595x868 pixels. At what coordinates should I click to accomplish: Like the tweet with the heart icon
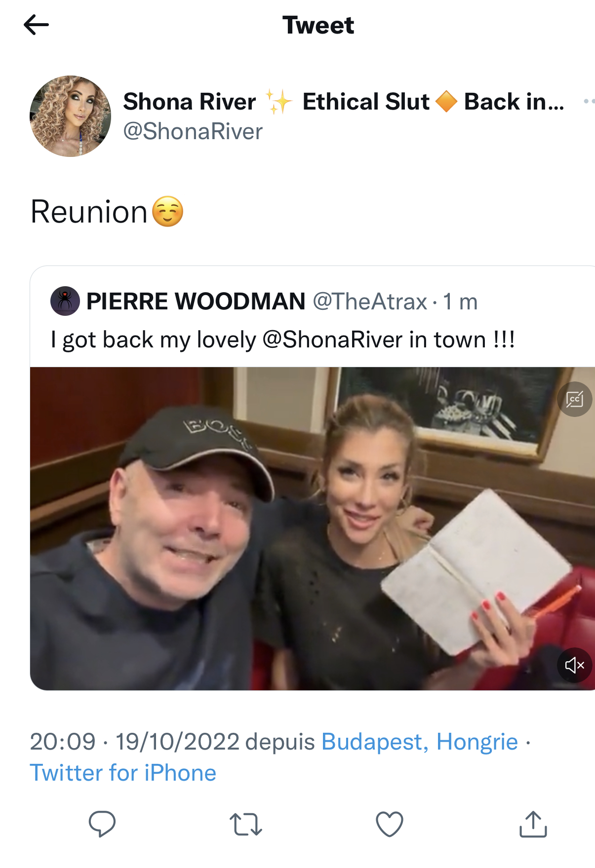click(x=390, y=824)
